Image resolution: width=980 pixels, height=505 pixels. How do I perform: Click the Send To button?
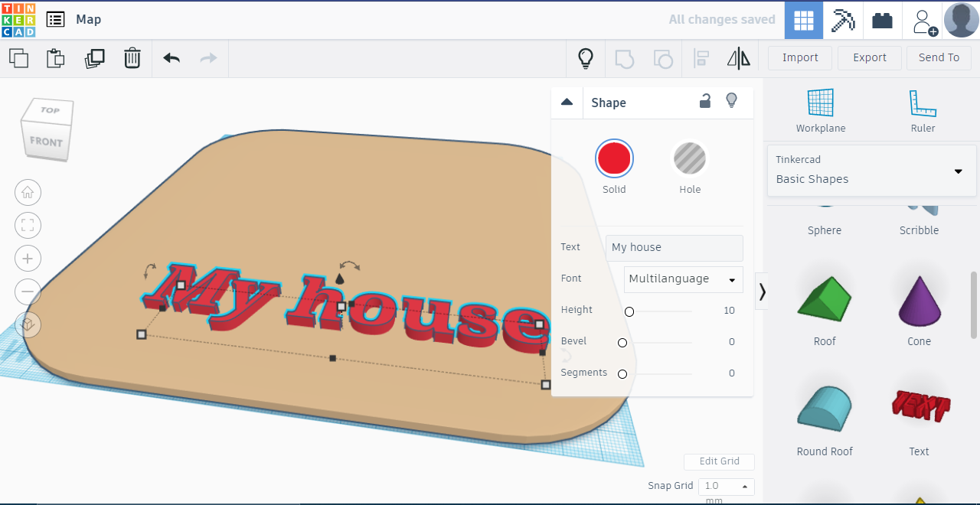click(939, 58)
